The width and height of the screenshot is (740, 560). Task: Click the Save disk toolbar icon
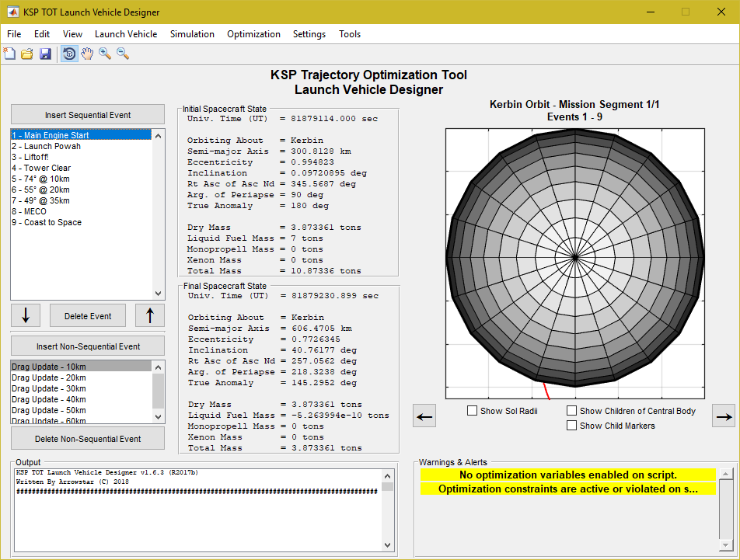45,54
